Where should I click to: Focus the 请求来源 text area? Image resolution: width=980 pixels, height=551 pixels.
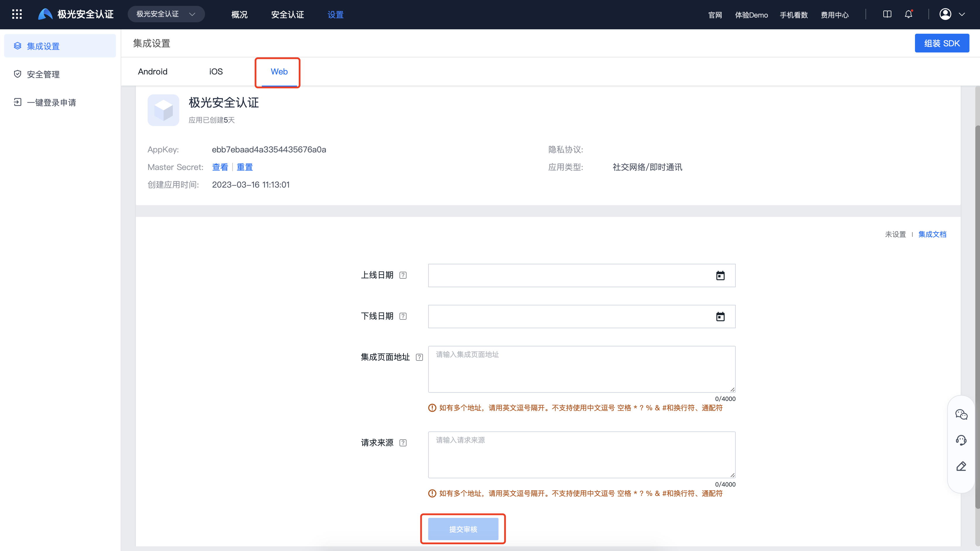click(581, 455)
